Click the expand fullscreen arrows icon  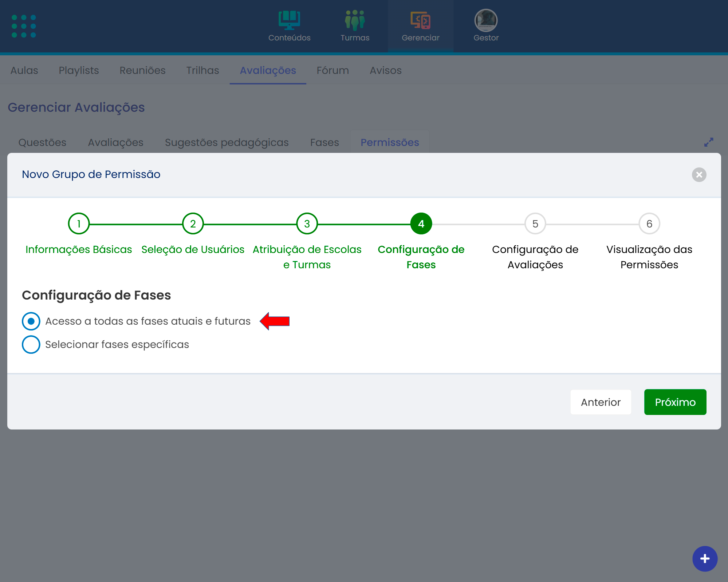click(708, 142)
